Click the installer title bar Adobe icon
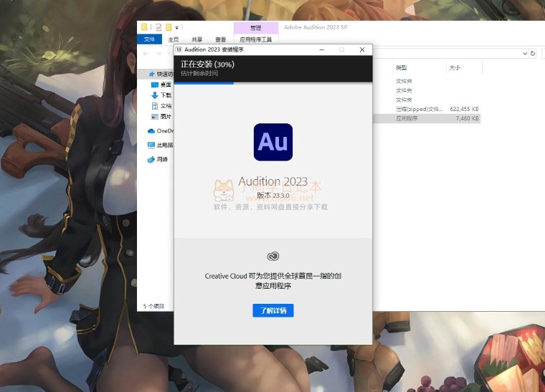The image size is (545, 392). pos(179,49)
